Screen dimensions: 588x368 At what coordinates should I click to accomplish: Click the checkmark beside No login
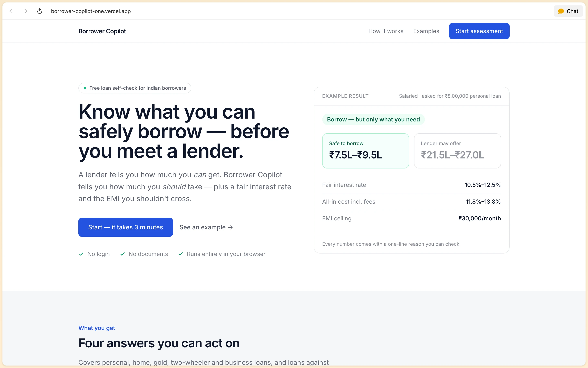[x=81, y=254]
